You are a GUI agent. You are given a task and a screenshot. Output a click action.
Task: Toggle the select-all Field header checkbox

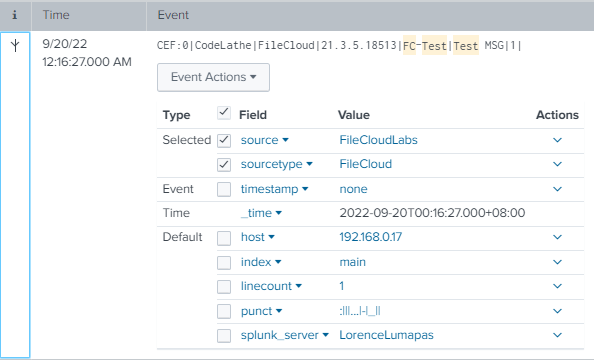224,113
